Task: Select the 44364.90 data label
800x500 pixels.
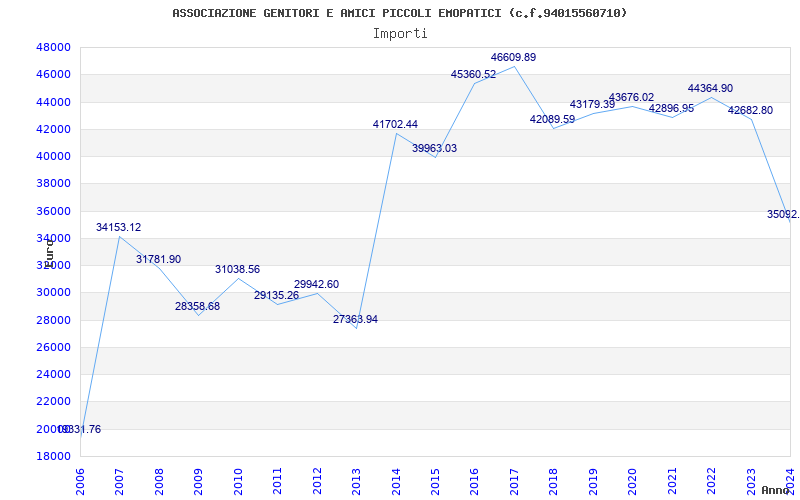Action: click(x=711, y=89)
